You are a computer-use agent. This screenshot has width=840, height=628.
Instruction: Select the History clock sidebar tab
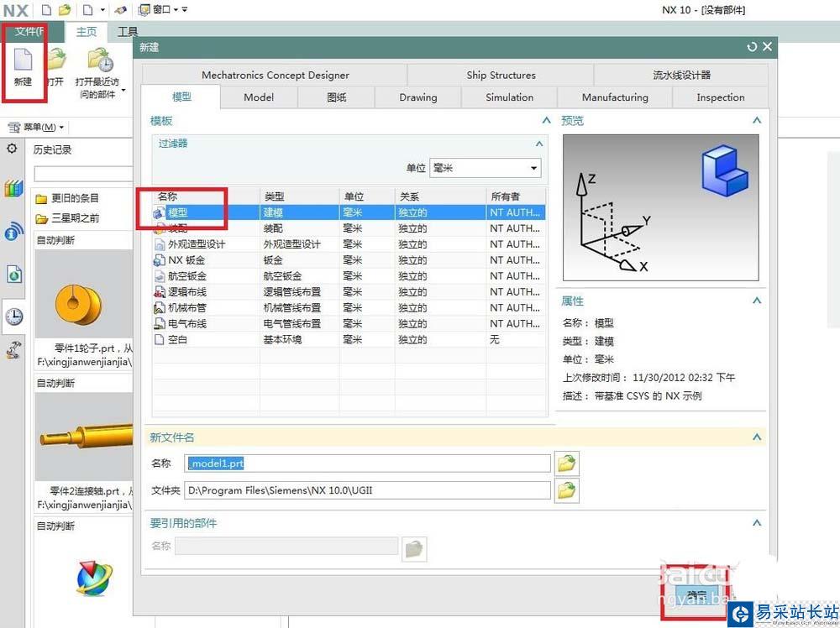pos(13,317)
